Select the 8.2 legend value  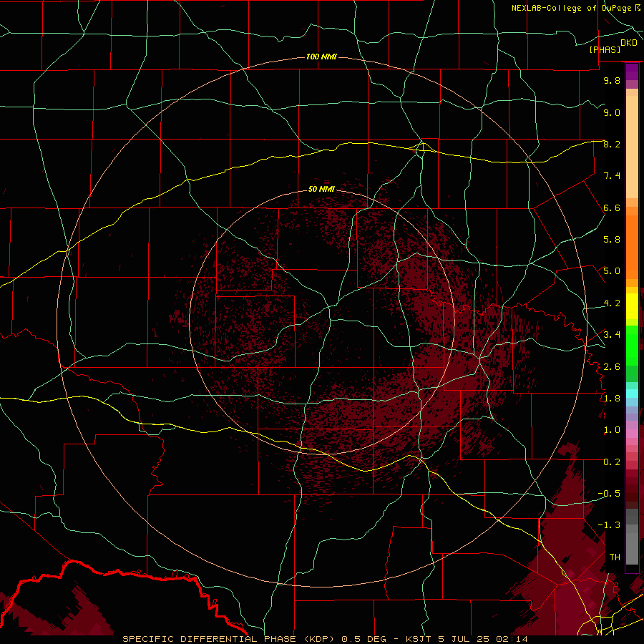(x=612, y=144)
